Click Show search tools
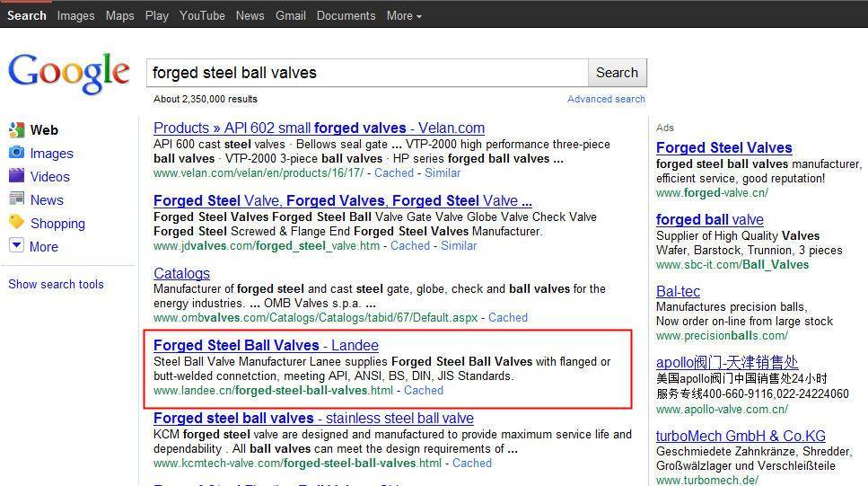The height and width of the screenshot is (486, 868). (x=56, y=284)
